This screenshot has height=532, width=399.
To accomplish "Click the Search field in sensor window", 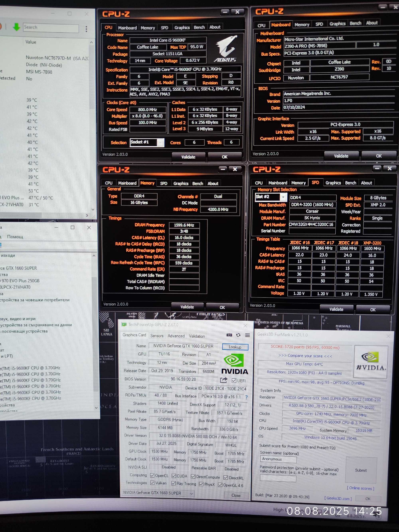I will [51, 28].
